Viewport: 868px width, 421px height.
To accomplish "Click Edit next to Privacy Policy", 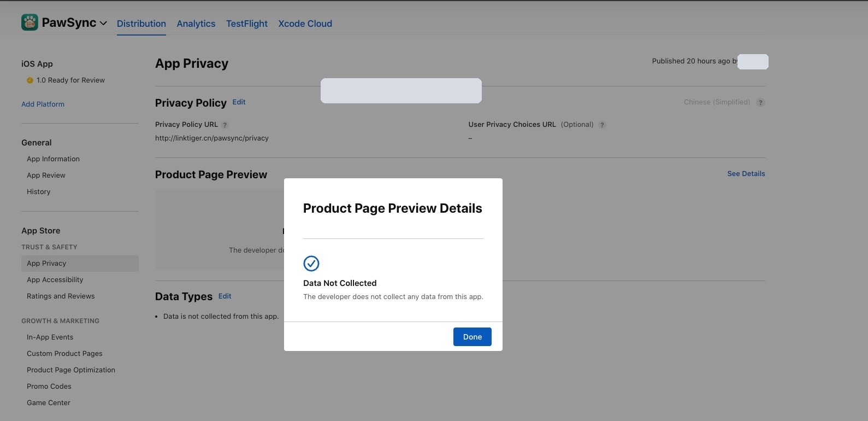I will click(239, 102).
